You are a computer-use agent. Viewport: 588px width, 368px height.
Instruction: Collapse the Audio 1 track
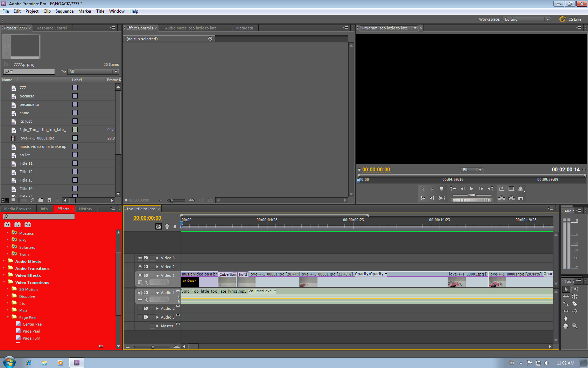[157, 293]
